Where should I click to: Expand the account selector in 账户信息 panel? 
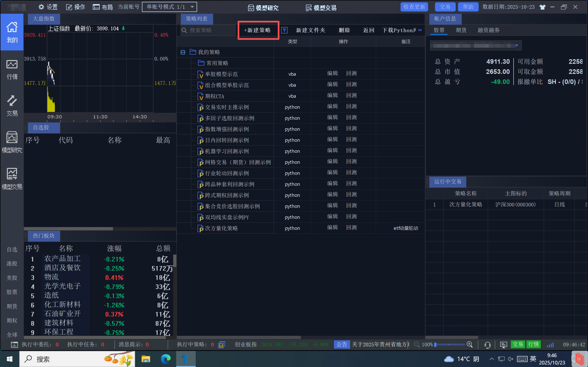click(x=516, y=45)
